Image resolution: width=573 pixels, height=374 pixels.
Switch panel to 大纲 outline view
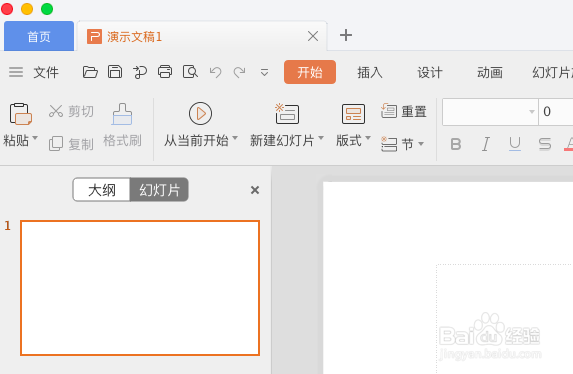(102, 190)
